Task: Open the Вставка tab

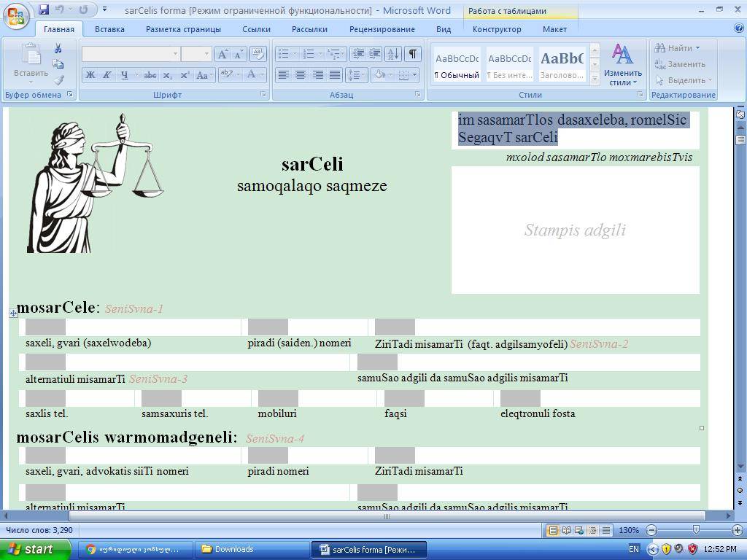Action: [x=109, y=29]
